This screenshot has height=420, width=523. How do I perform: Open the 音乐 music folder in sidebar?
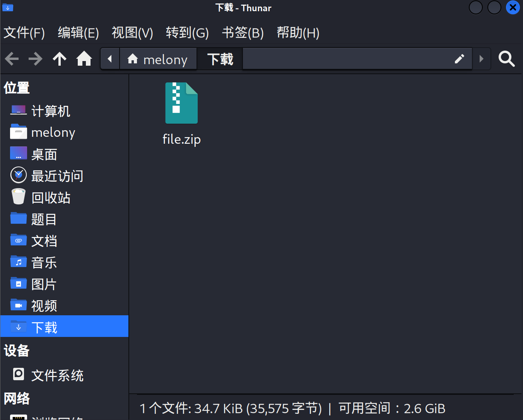[x=44, y=263]
